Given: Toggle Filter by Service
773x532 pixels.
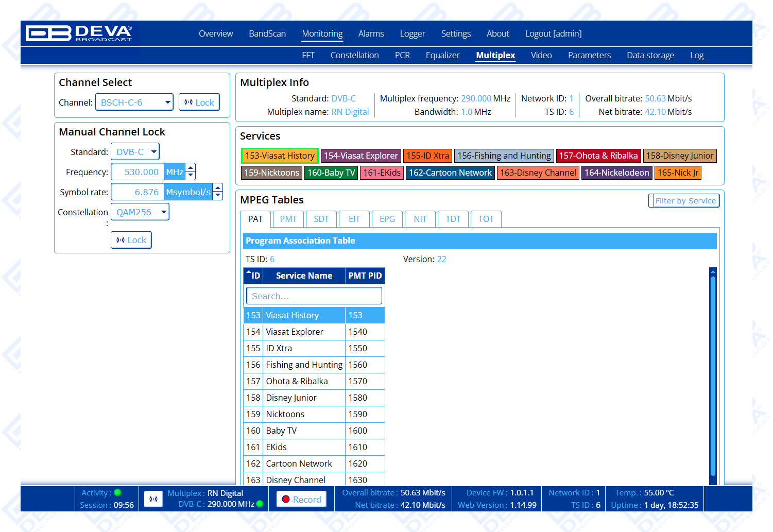Looking at the screenshot, I should [684, 201].
